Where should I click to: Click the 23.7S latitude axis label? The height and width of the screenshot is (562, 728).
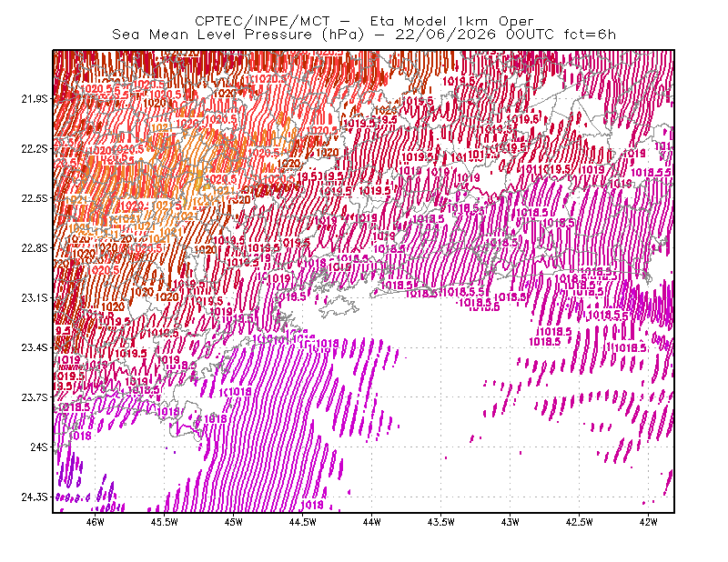34,397
